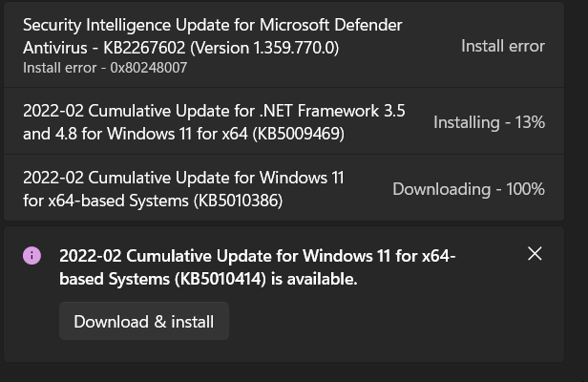This screenshot has height=382, width=588.
Task: Click the "Installing - 13%" progress status
Action: (489, 122)
